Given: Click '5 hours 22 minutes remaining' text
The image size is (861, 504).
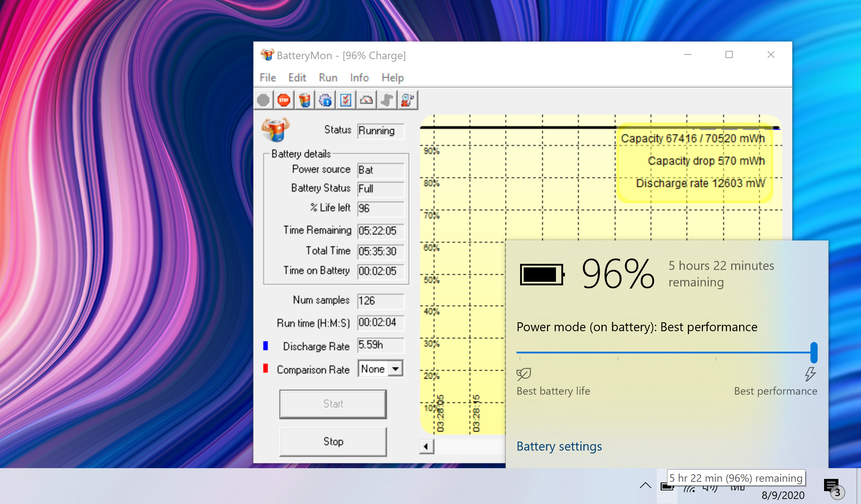Looking at the screenshot, I should tap(721, 274).
